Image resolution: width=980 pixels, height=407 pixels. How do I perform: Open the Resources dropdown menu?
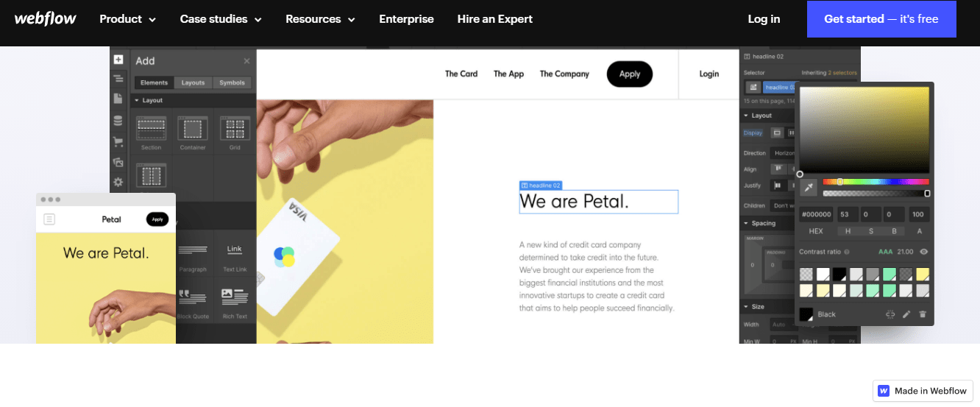pyautogui.click(x=320, y=19)
